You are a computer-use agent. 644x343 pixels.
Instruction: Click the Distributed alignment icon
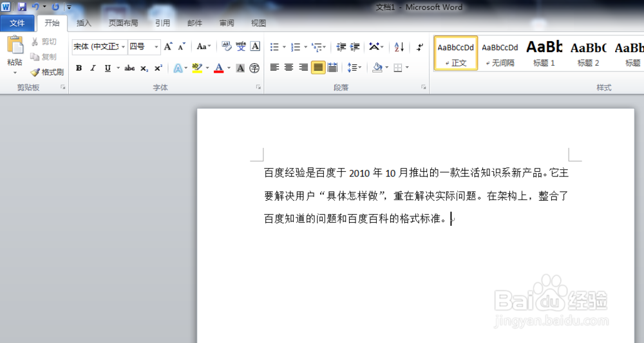point(333,68)
